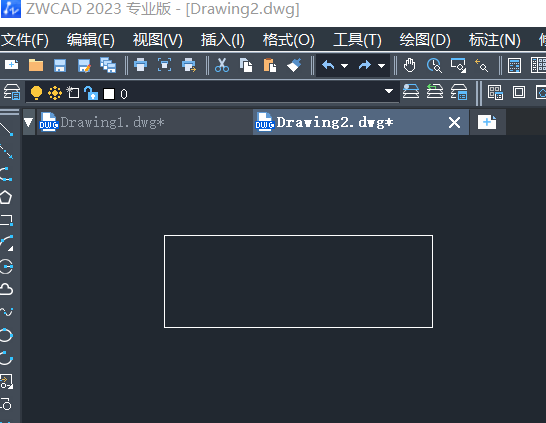Select the Line drawing tool
Viewport: 546px width, 423px height.
(x=6, y=129)
